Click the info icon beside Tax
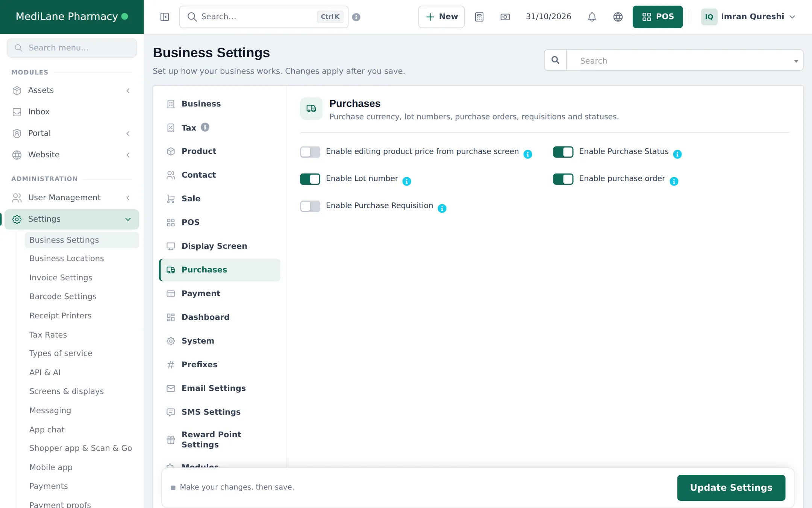812x508 pixels. 205,127
